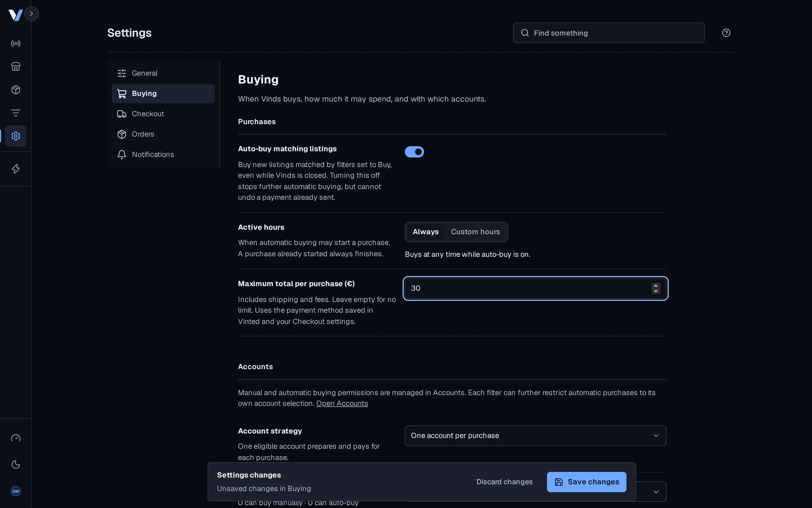
Task: Increase maximum total with the up stepper arrow
Action: click(656, 286)
